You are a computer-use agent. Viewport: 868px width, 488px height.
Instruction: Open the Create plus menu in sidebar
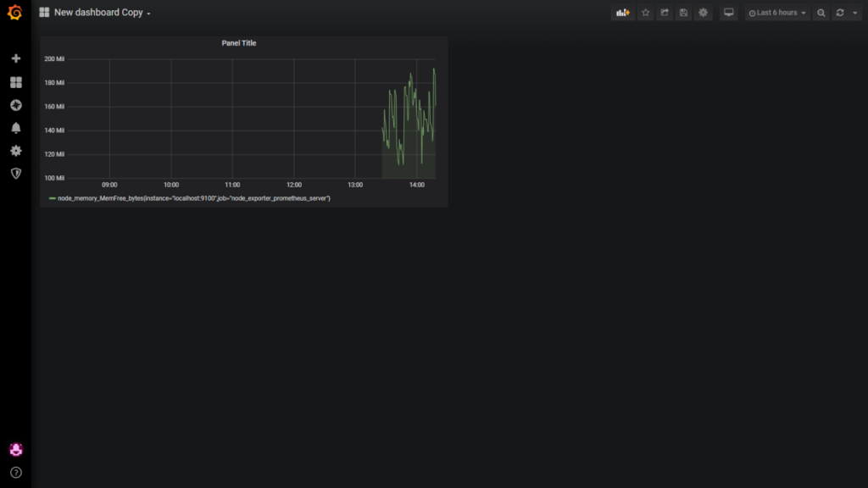[15, 58]
